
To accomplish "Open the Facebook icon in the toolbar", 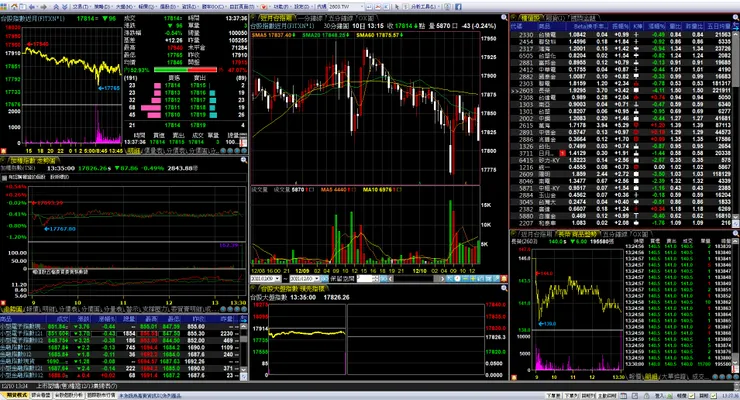I will 458,7.
